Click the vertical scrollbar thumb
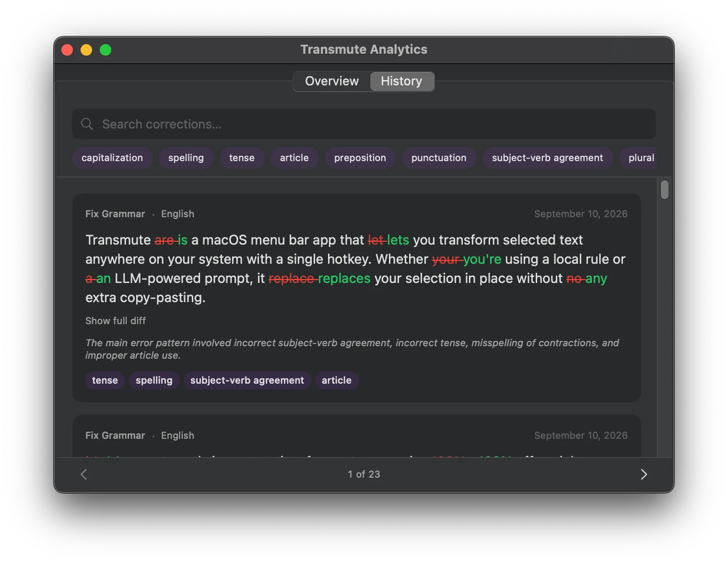This screenshot has width=728, height=564. click(x=664, y=189)
